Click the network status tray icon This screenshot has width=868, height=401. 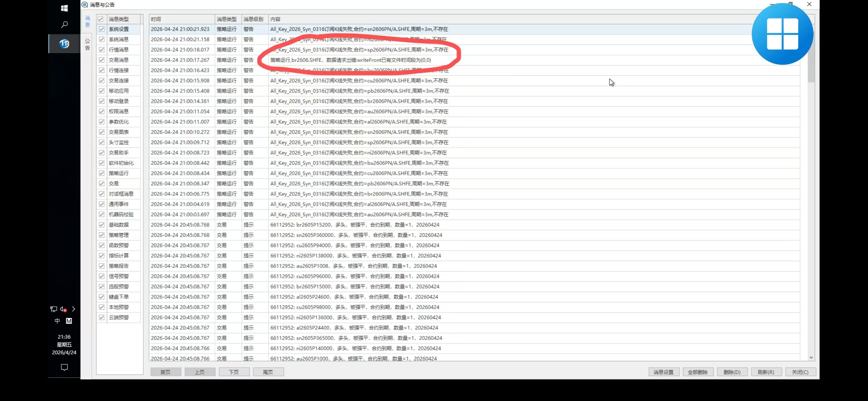click(x=53, y=309)
